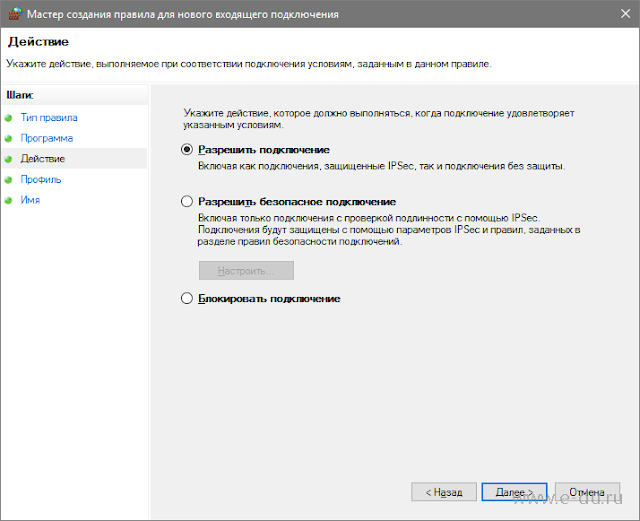The image size is (640, 521).
Task: Select "Разрешить подключение" radio button
Action: 187,149
